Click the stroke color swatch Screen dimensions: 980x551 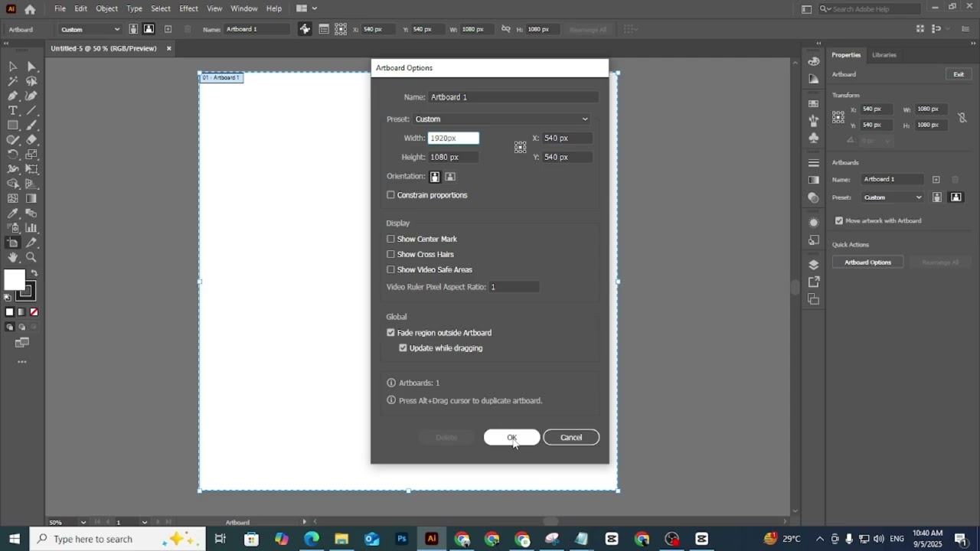27,291
